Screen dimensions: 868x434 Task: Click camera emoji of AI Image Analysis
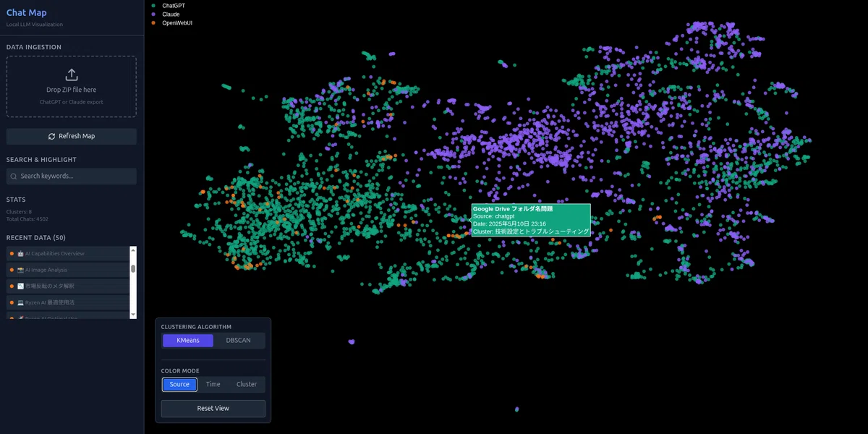pos(20,270)
